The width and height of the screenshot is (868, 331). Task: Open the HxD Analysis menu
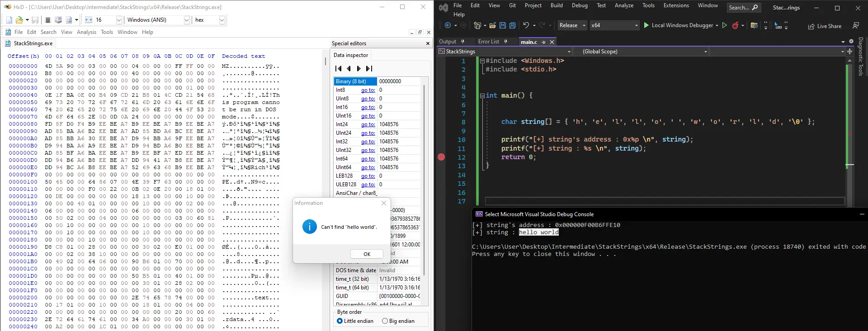click(x=86, y=32)
